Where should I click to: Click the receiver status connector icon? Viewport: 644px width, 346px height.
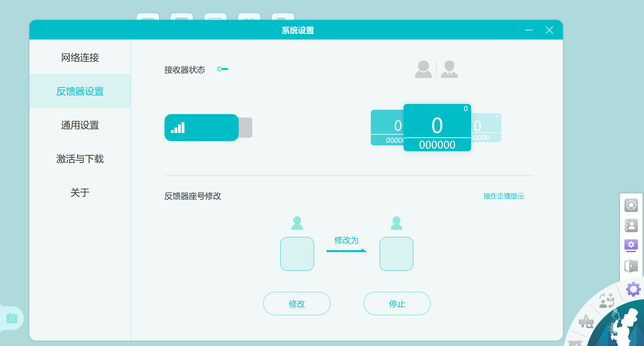[x=223, y=69]
